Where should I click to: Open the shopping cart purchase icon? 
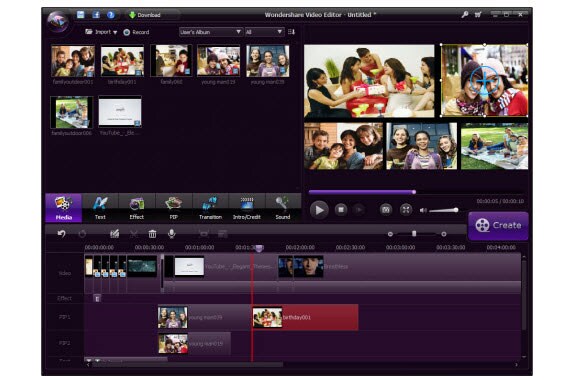[478, 15]
